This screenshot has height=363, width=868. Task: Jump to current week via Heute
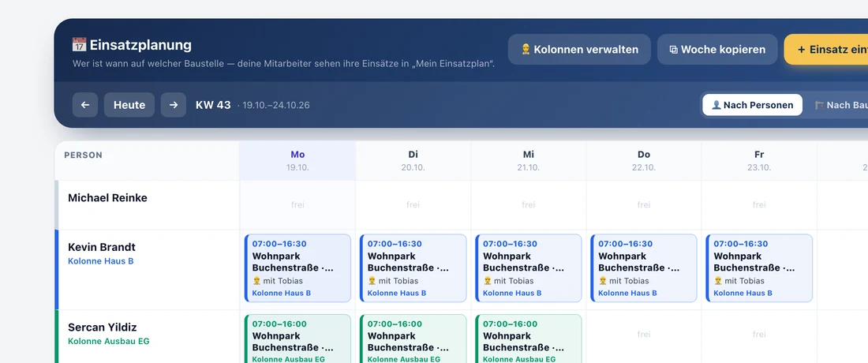(x=129, y=105)
